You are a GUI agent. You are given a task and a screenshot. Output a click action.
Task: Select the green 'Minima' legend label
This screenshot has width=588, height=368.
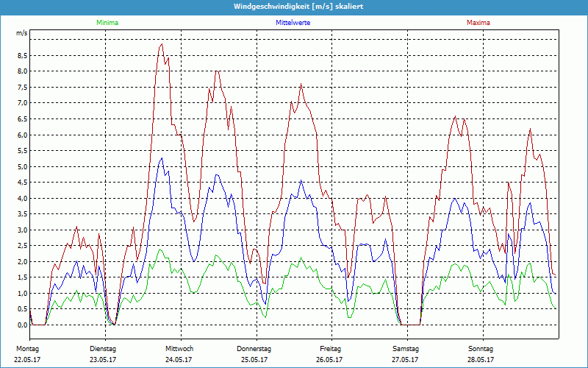(x=107, y=23)
